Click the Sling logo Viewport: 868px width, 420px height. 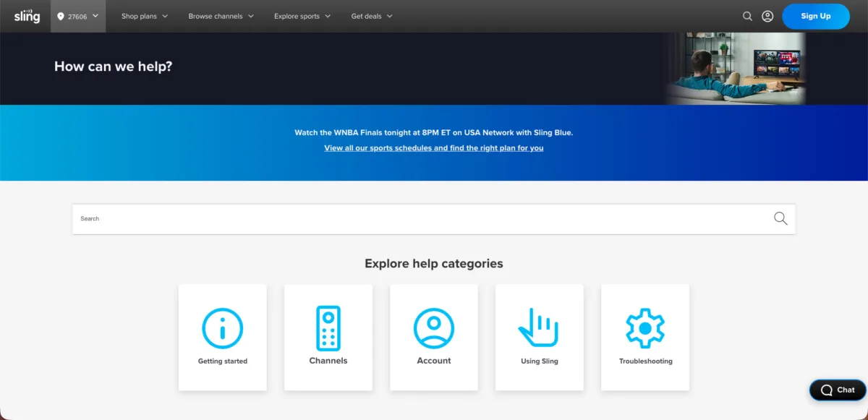(x=27, y=15)
